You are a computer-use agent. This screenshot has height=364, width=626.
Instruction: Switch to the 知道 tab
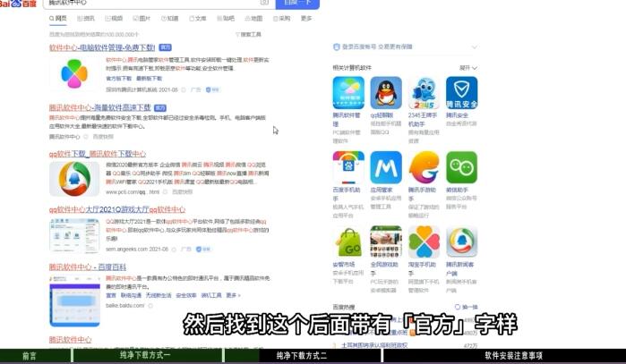169,19
